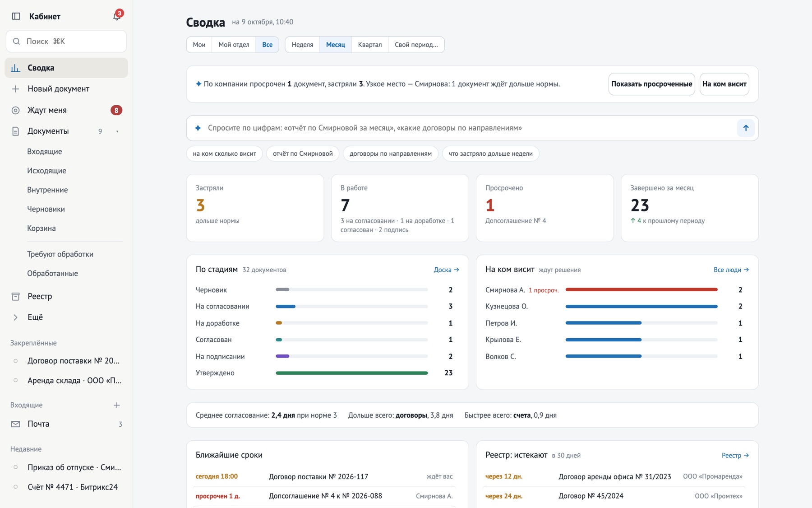Click the red bar for Смирнова А.

641,290
